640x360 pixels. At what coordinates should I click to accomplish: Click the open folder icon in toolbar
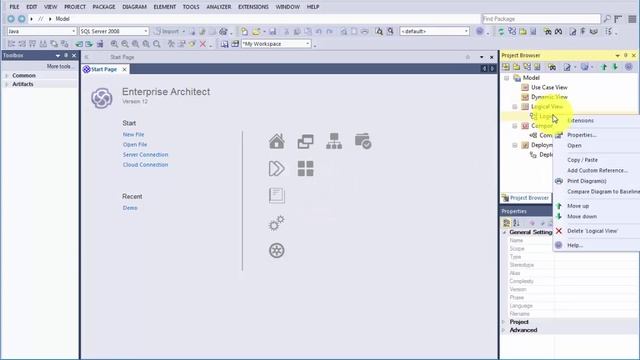click(256, 31)
